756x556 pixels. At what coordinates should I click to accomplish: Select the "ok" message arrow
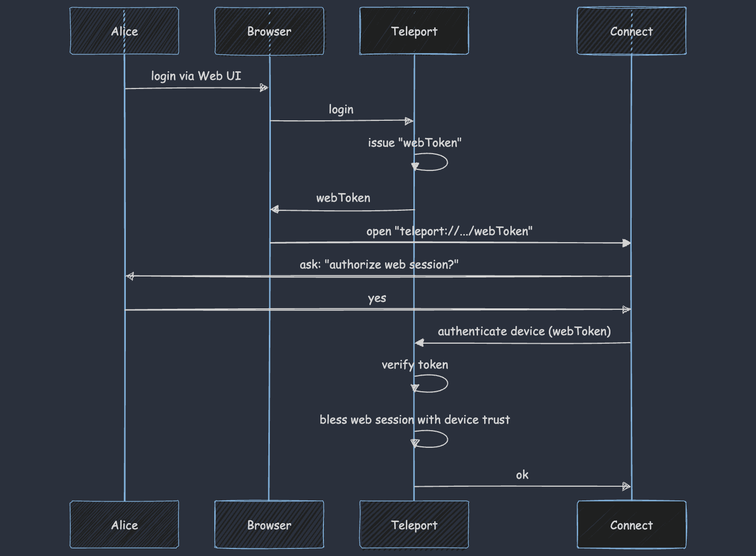(522, 486)
